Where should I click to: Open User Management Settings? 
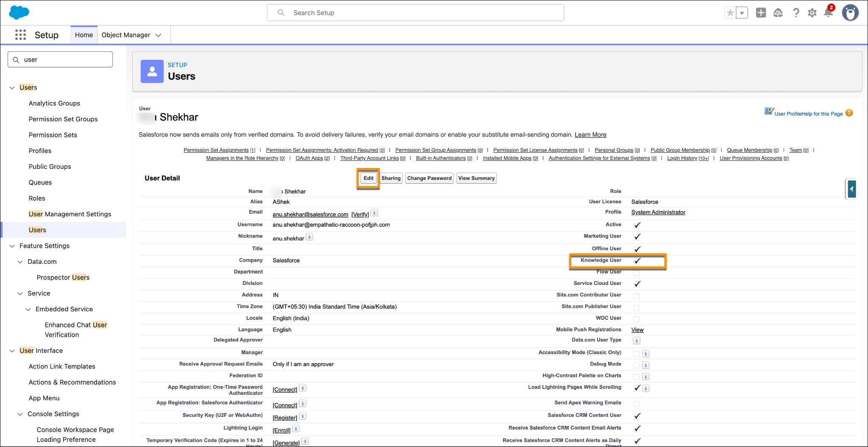point(70,214)
